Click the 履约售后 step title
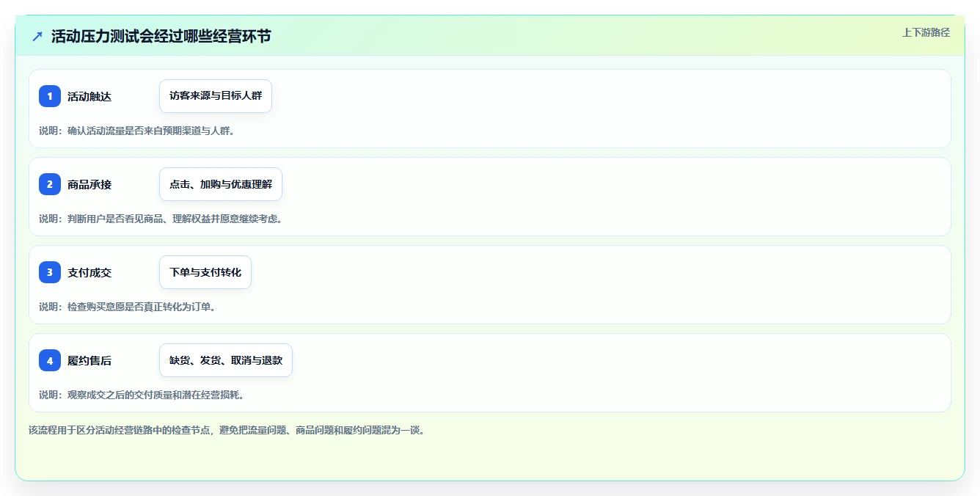The image size is (980, 496). point(89,360)
